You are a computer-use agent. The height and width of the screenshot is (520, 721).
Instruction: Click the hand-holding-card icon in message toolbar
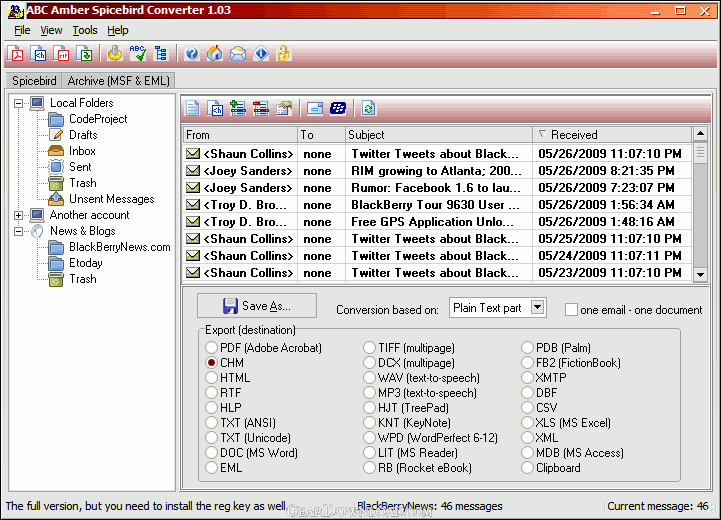pyautogui.click(x=284, y=109)
